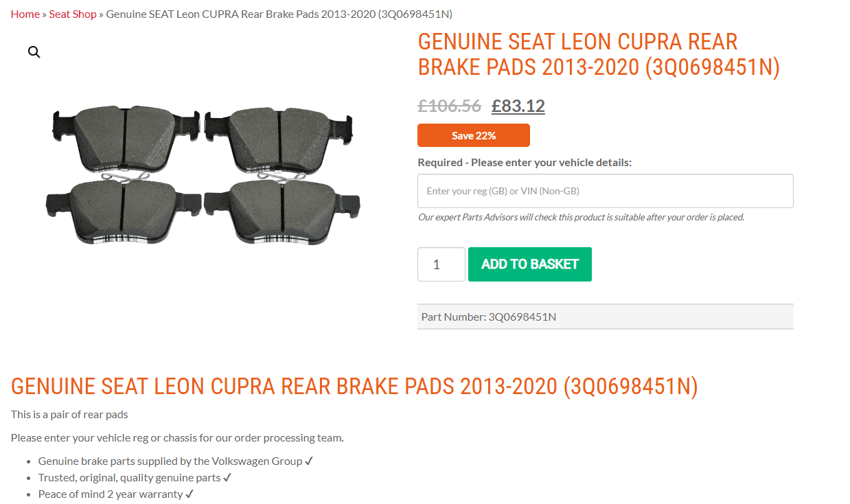Click the quantity box showing 1
Screen dimensions: 850x504
coord(441,264)
